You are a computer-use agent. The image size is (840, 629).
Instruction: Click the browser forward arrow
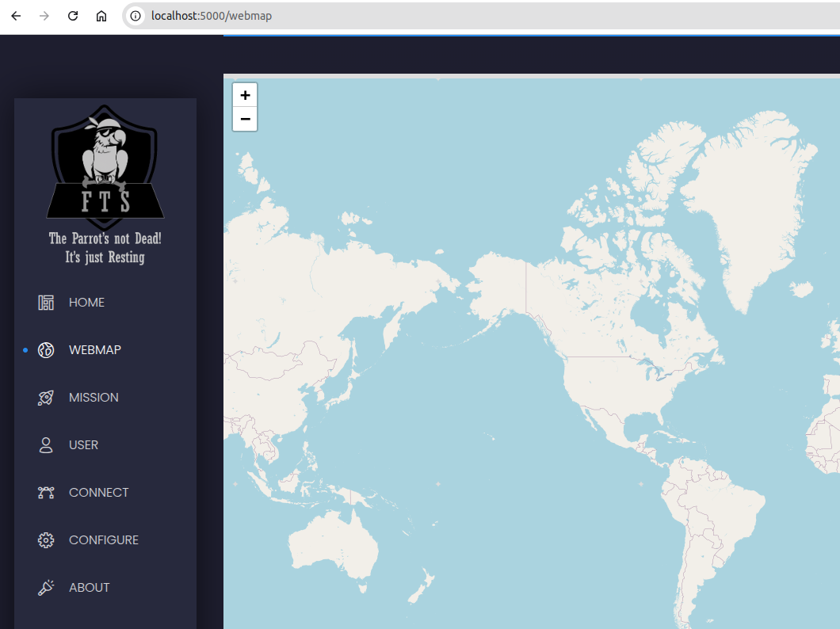pos(44,16)
